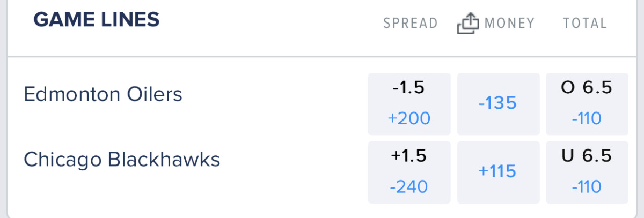Screen dimensions: 644x218
Task: Select the SPREAD column header
Action: tap(411, 24)
